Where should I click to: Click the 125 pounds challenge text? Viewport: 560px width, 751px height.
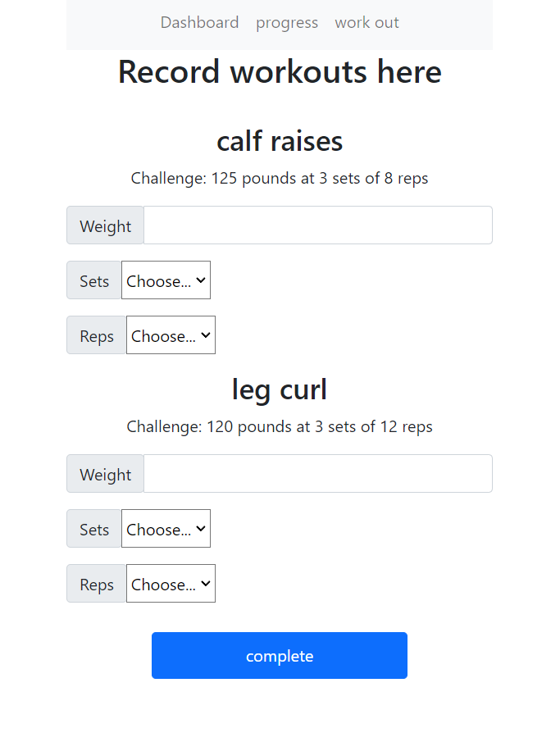280,178
